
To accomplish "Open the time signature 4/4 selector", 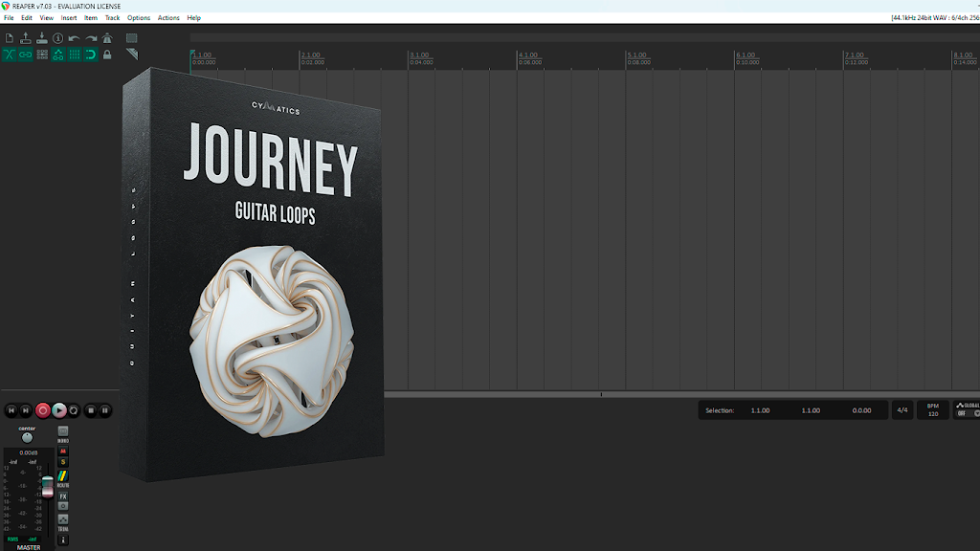I will [902, 410].
